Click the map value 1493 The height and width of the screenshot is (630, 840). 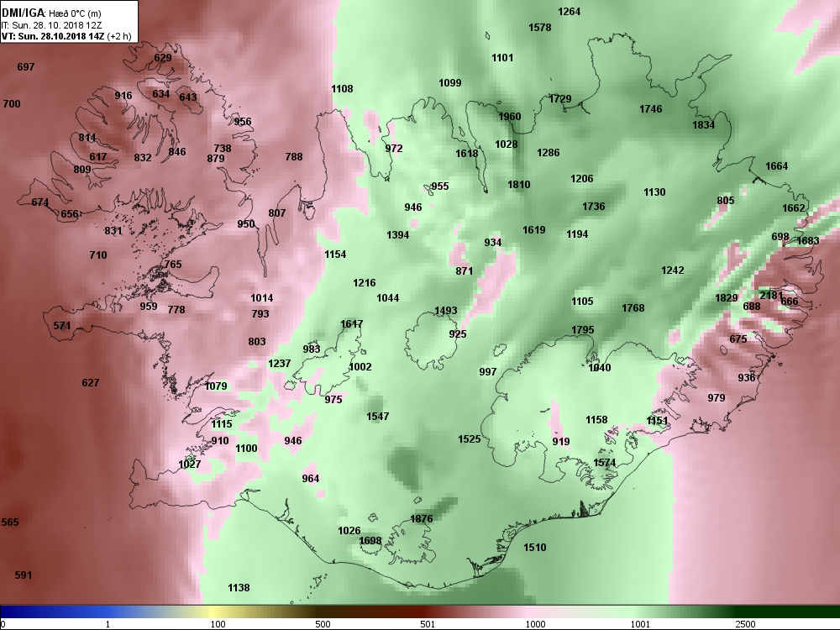446,311
